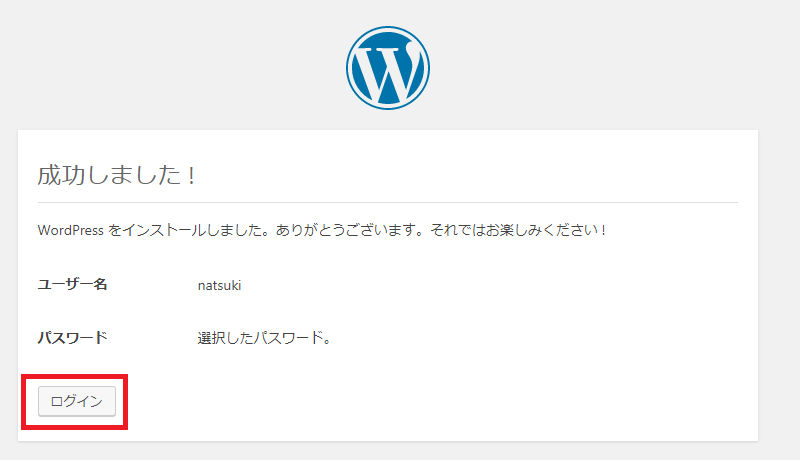The image size is (800, 460).
Task: Click the exclamation mark in the heading
Action: [191, 176]
